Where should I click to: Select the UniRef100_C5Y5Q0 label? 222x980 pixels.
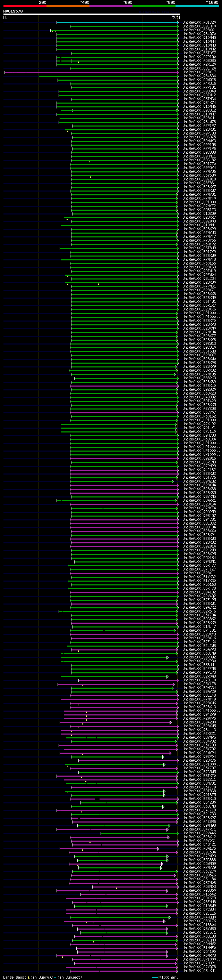(199, 175)
